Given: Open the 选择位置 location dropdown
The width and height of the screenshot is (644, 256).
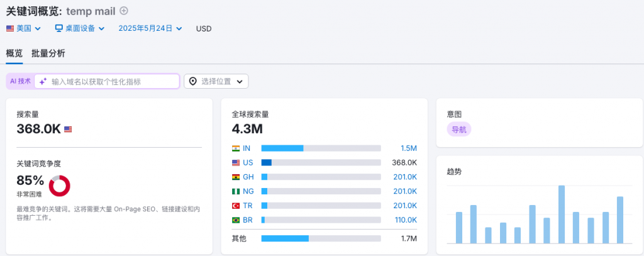Looking at the screenshot, I should pos(216,81).
